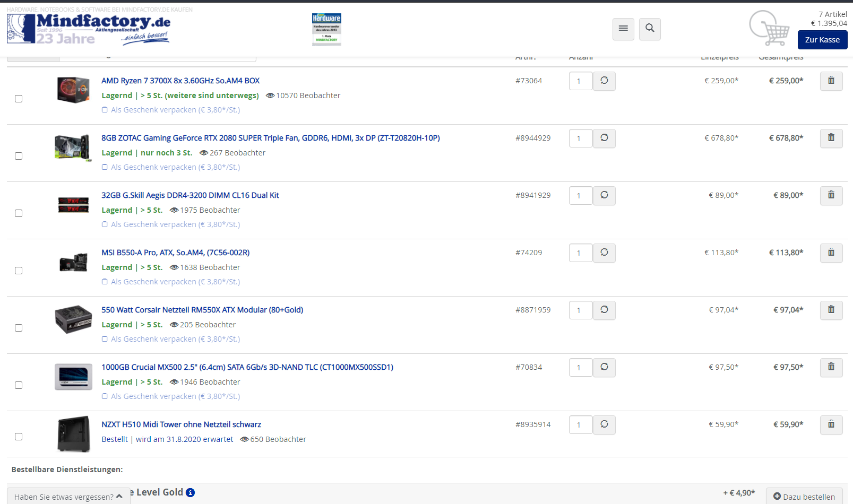Click the info icon next to Level Gold
Image resolution: width=853 pixels, height=504 pixels.
[190, 492]
